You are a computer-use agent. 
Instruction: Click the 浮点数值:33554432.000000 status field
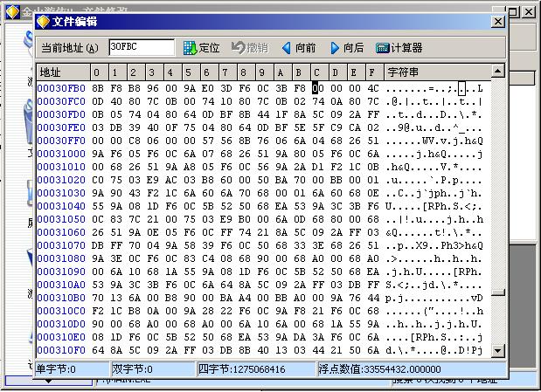pyautogui.click(x=412, y=369)
